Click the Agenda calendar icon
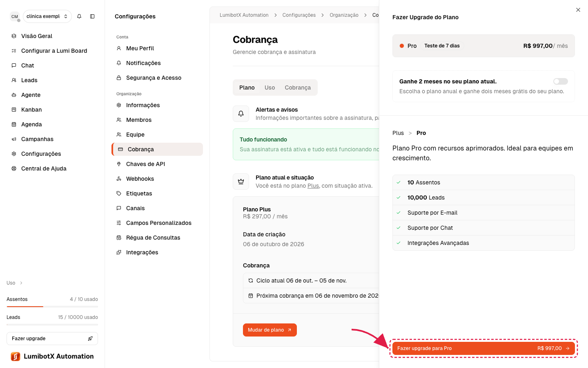 pos(14,124)
